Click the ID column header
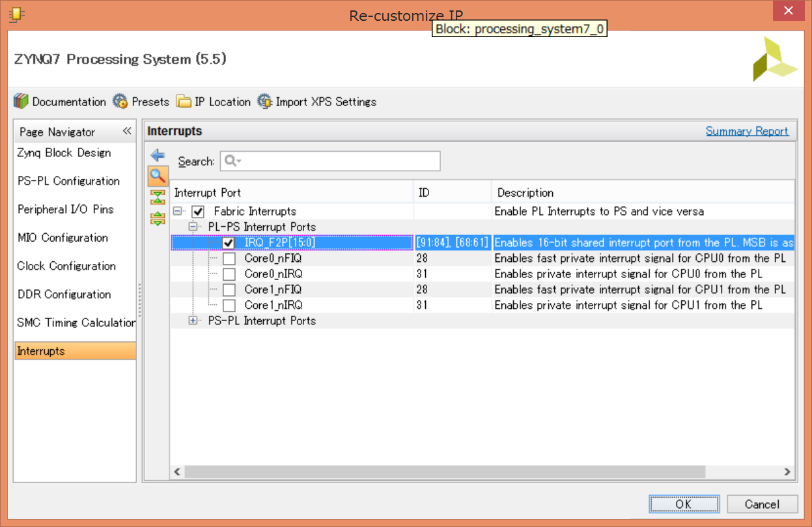The image size is (812, 527). [x=453, y=193]
